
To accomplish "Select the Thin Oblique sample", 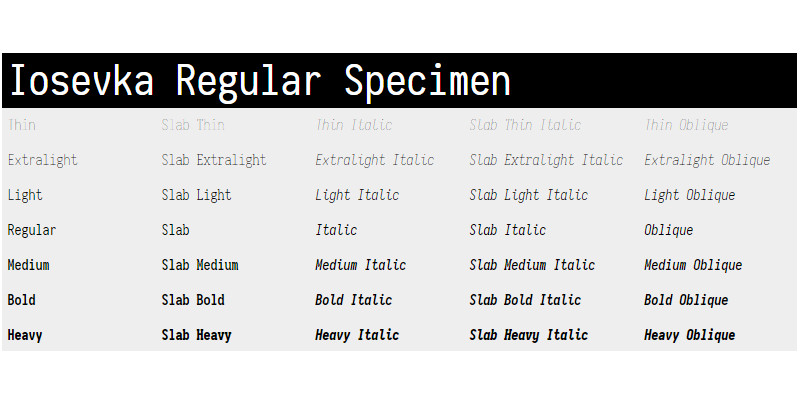I will (686, 125).
